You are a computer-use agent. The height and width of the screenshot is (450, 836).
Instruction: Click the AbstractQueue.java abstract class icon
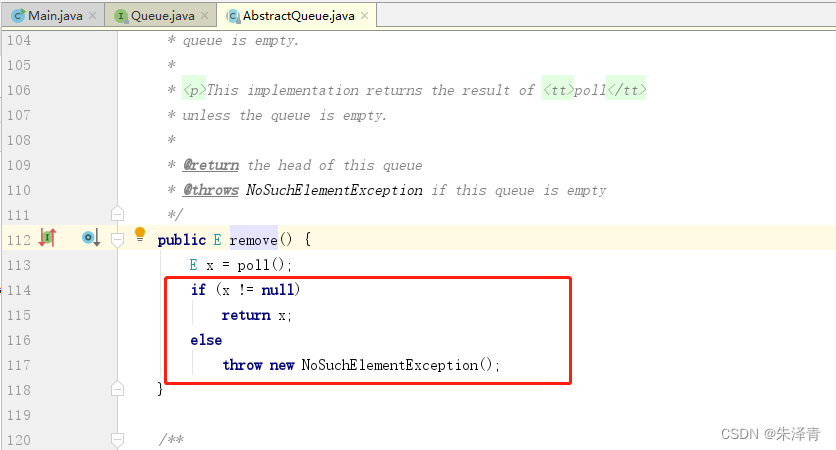click(x=232, y=16)
